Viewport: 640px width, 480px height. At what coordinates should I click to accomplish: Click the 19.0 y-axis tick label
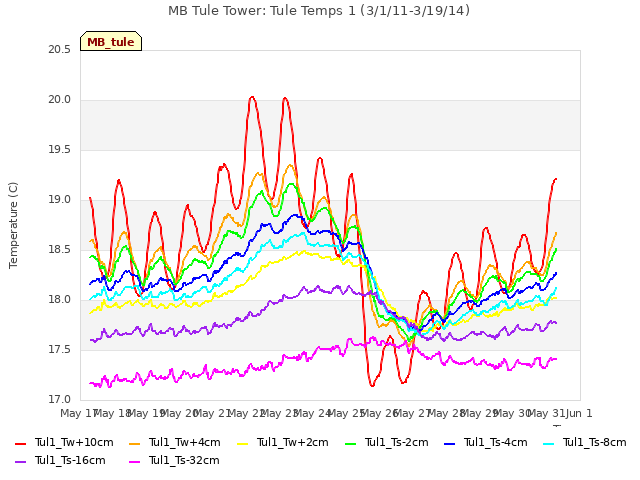(60, 200)
